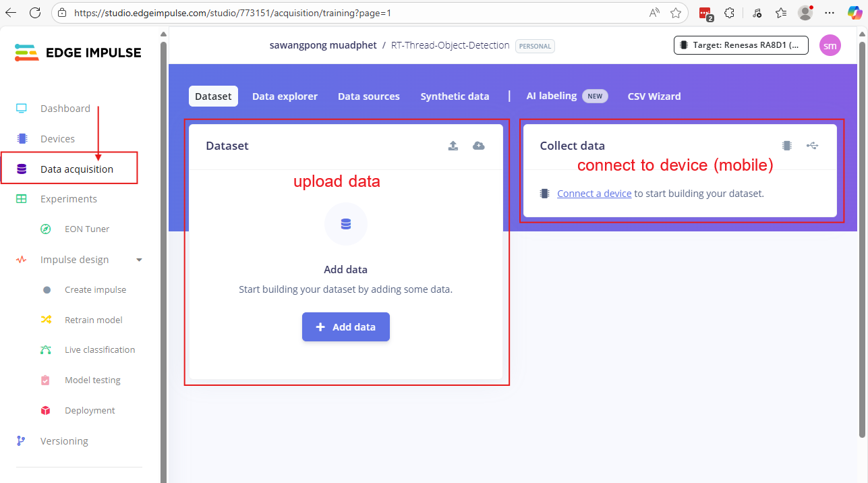The height and width of the screenshot is (483, 868).
Task: Open the AI labeling tab
Action: 551,96
